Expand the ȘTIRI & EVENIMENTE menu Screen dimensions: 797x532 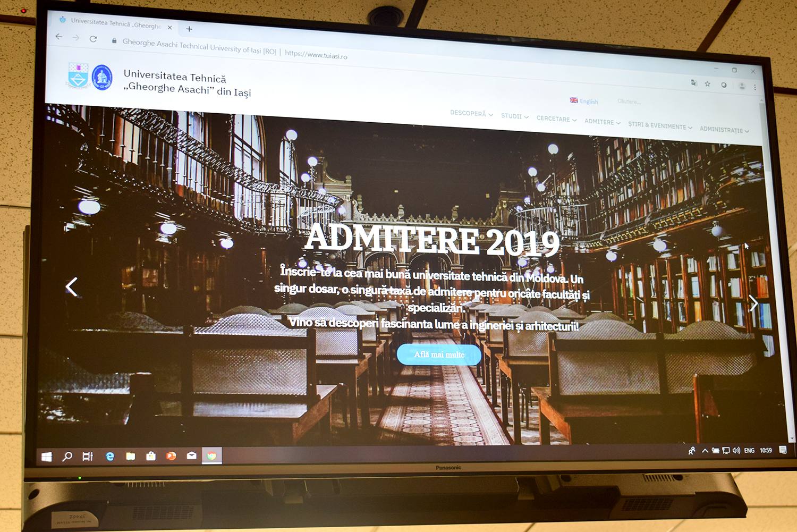point(660,125)
